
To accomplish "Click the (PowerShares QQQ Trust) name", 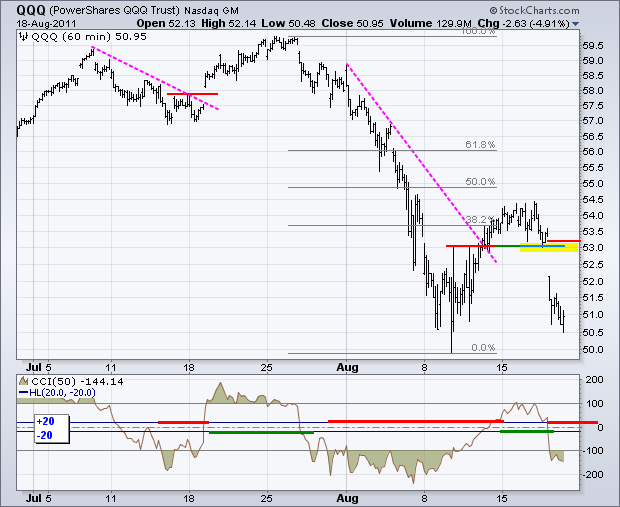I will 115,10.
